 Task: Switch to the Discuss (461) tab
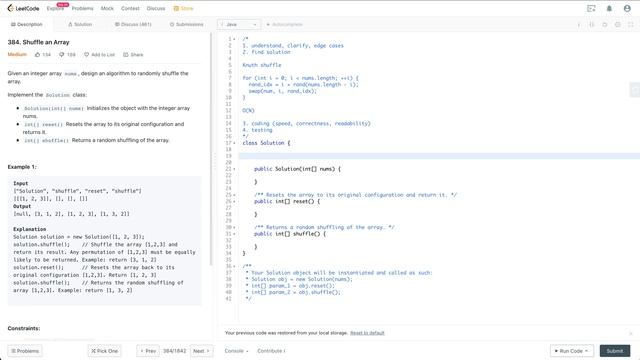pos(133,24)
